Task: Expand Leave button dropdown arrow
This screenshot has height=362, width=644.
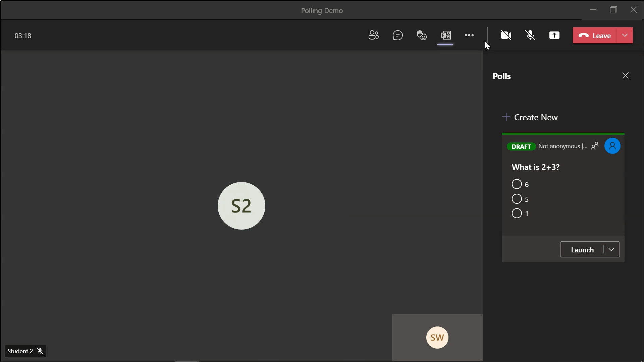Action: point(625,35)
